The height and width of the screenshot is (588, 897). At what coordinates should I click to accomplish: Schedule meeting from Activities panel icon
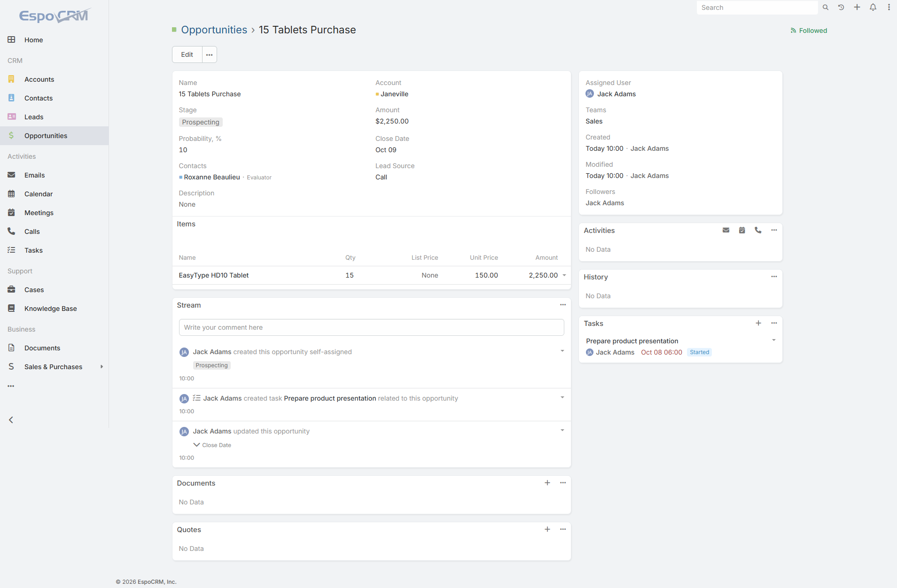pyautogui.click(x=742, y=230)
